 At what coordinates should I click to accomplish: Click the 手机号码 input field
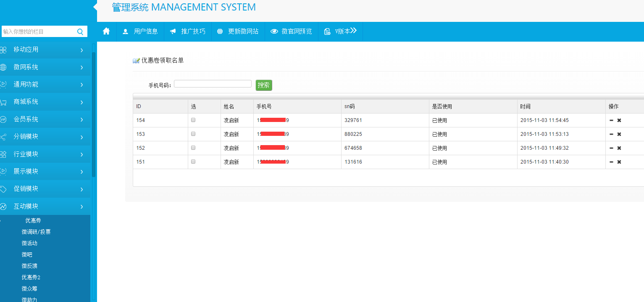(x=213, y=84)
